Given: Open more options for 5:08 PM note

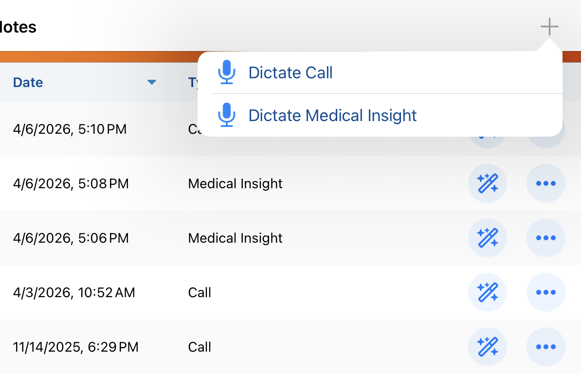Looking at the screenshot, I should pyautogui.click(x=546, y=184).
